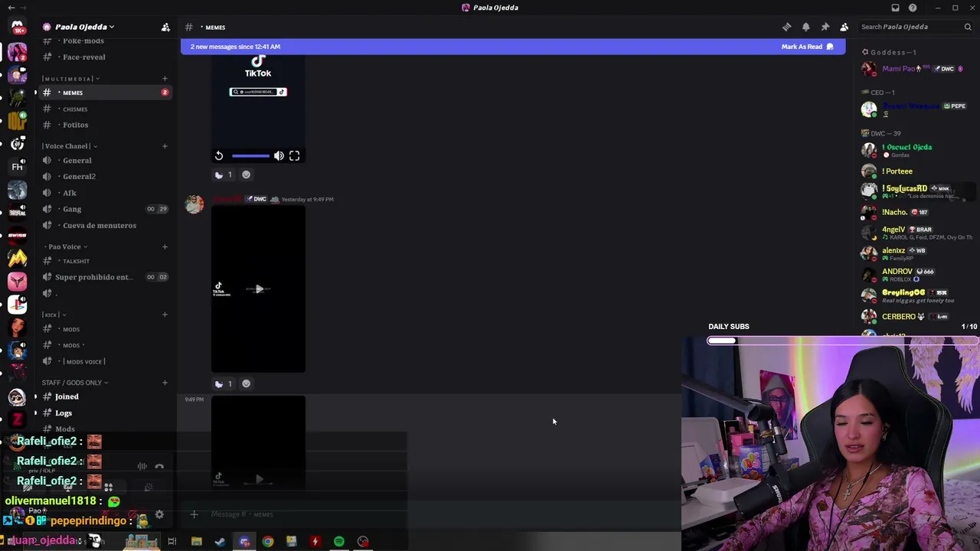This screenshot has width=980, height=551.
Task: Open notification settings bell icon
Action: [x=805, y=28]
